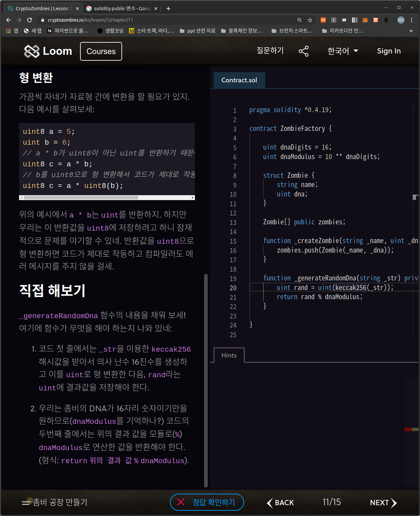Open the 정민 profile avatar
The image size is (420, 516).
(x=401, y=20)
